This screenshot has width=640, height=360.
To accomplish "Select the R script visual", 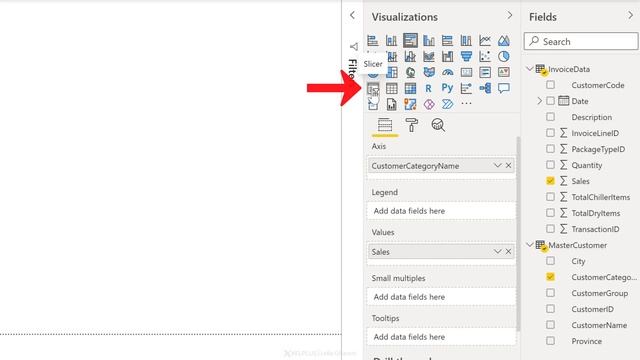I will click(428, 88).
